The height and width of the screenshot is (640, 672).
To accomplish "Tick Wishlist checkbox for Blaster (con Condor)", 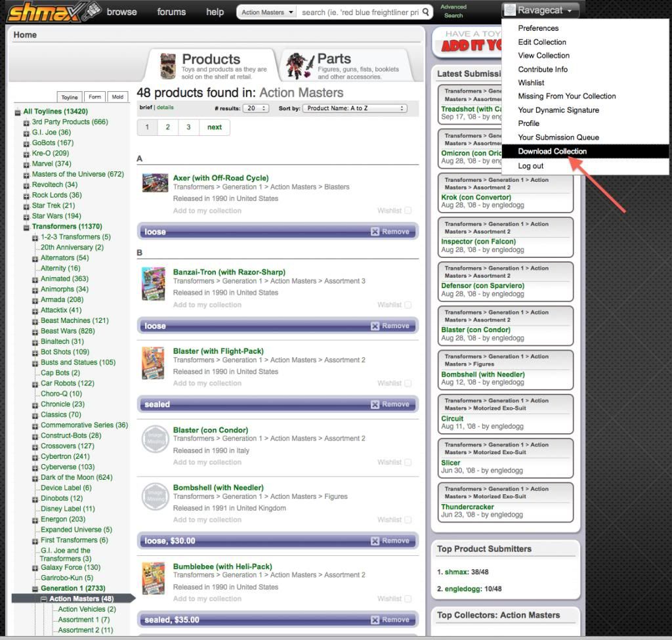I will [408, 462].
